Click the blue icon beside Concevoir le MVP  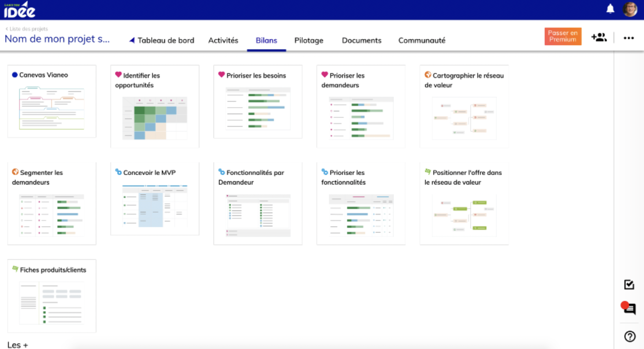point(118,172)
